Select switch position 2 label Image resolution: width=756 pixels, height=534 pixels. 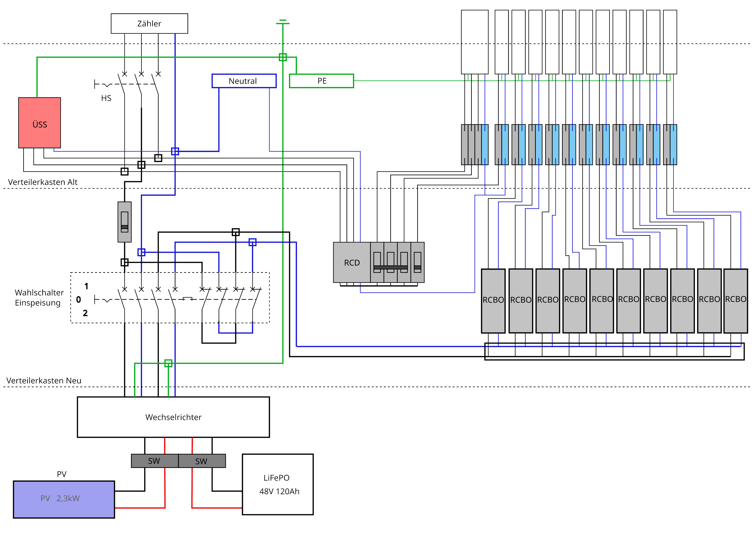pos(85,313)
